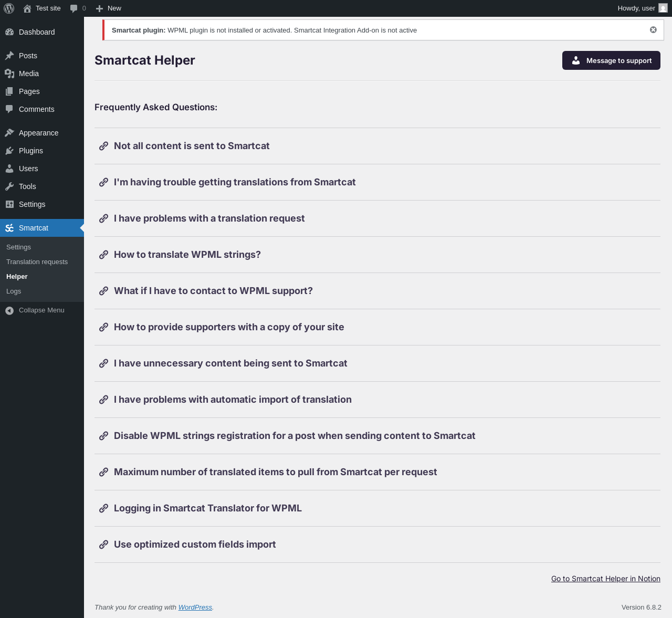Click link icon beside 'trouble getting translations'

104,182
